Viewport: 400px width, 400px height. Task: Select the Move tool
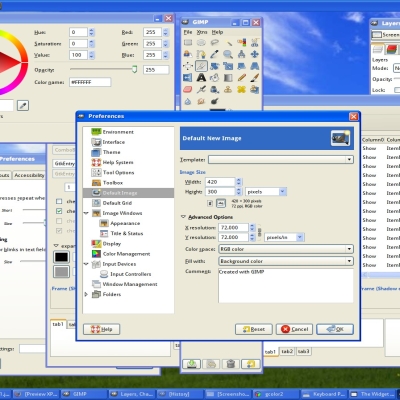pos(255,54)
